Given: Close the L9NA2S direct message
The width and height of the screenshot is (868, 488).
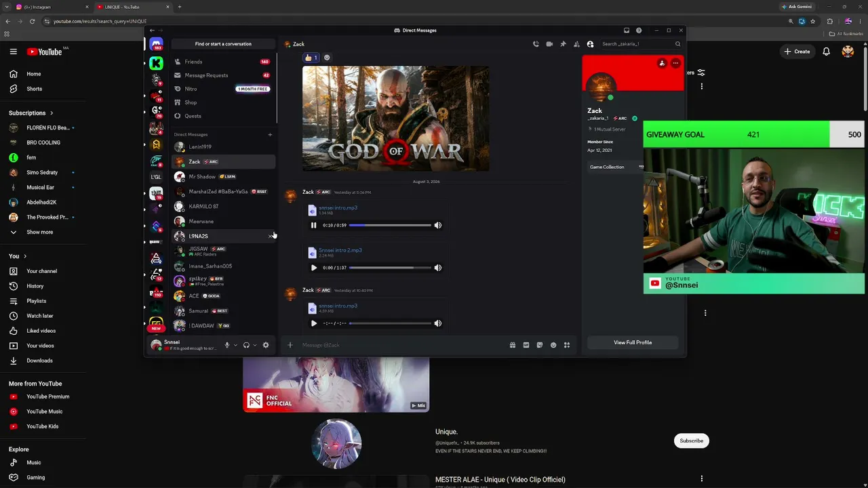Looking at the screenshot, I should point(271,236).
